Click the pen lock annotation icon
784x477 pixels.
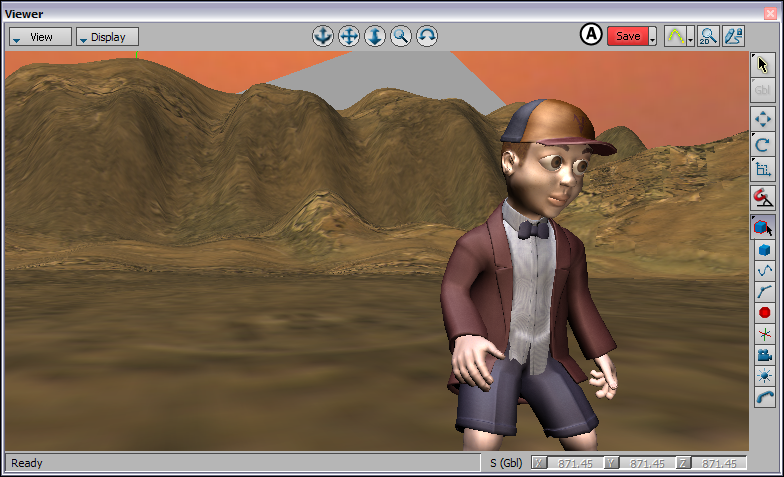pyautogui.click(x=734, y=36)
